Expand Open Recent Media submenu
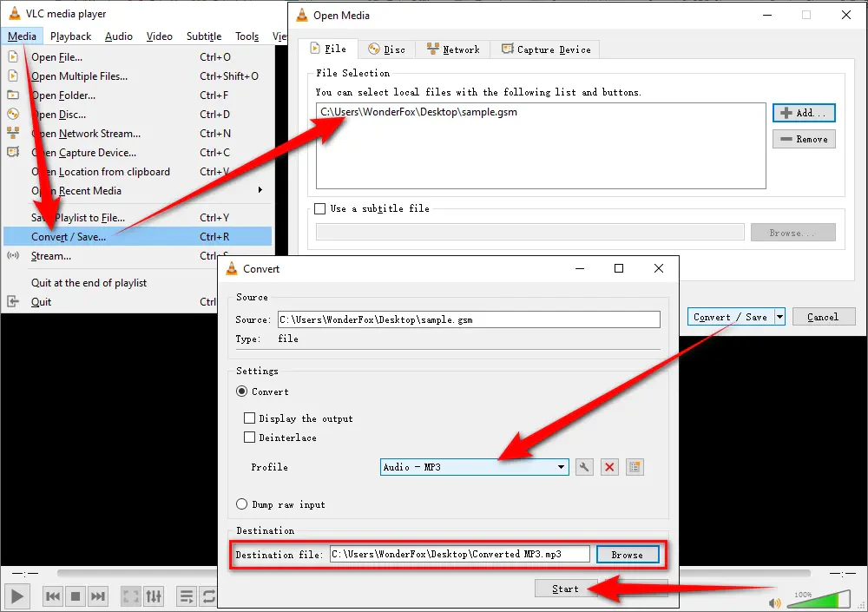 coord(138,190)
